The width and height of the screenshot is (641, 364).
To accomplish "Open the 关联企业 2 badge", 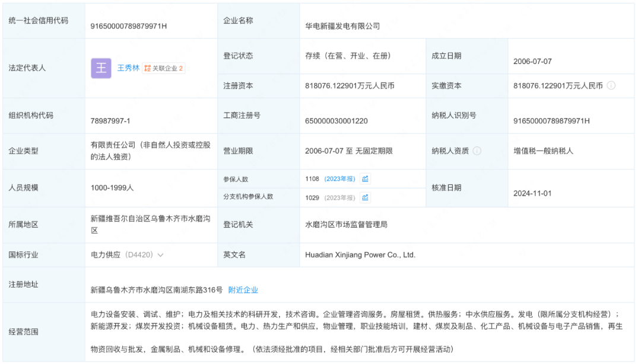I will 164,68.
